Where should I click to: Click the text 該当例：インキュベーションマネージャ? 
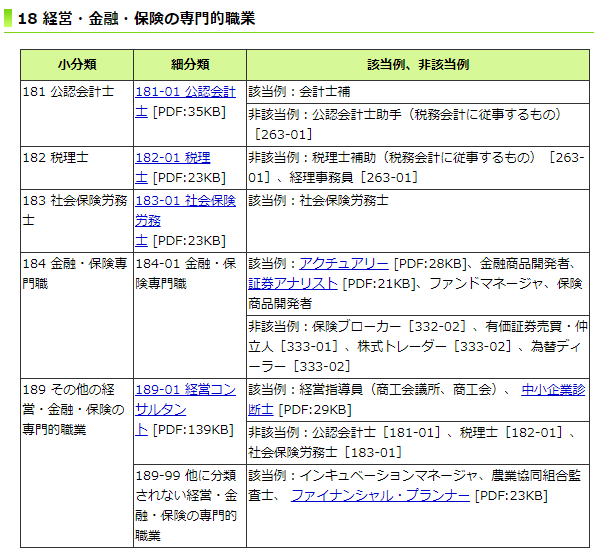[363, 476]
